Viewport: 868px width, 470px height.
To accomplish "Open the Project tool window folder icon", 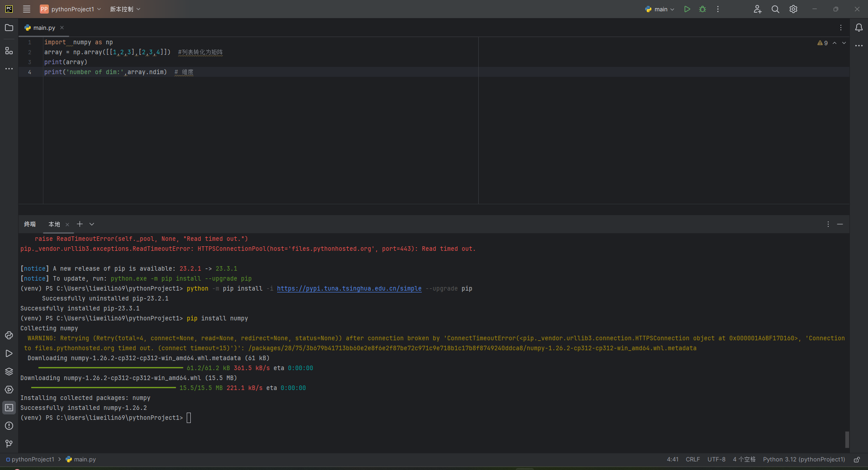I will pyautogui.click(x=9, y=28).
